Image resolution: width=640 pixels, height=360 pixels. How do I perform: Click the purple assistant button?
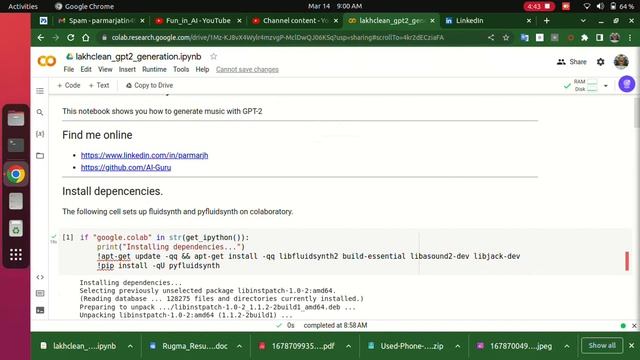(x=627, y=84)
